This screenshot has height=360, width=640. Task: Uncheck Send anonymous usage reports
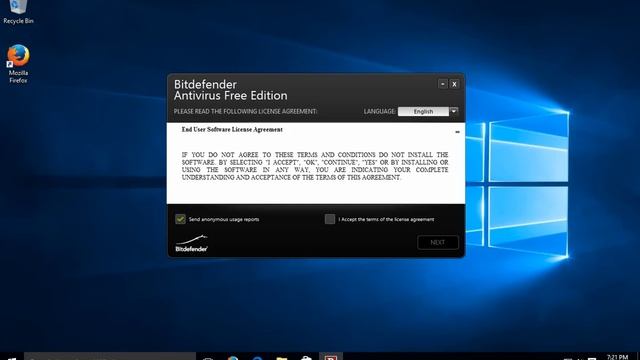coord(180,219)
